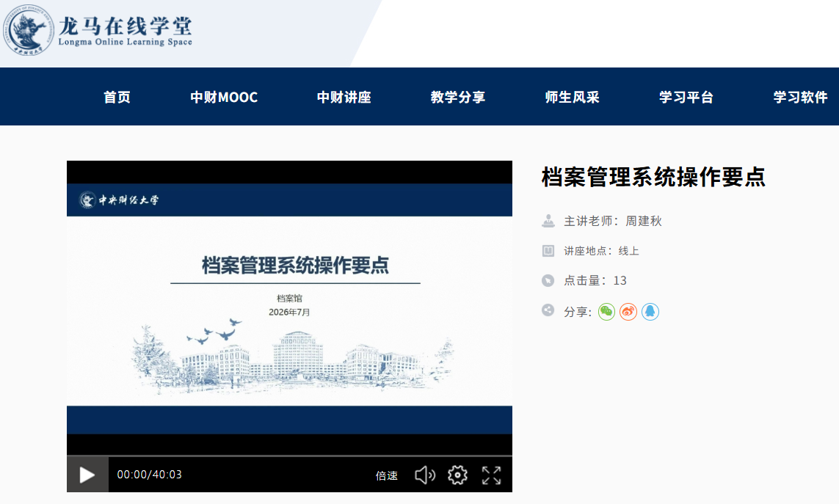Open the 教学分享 menu item
Viewport: 839px width, 504px height.
(458, 97)
